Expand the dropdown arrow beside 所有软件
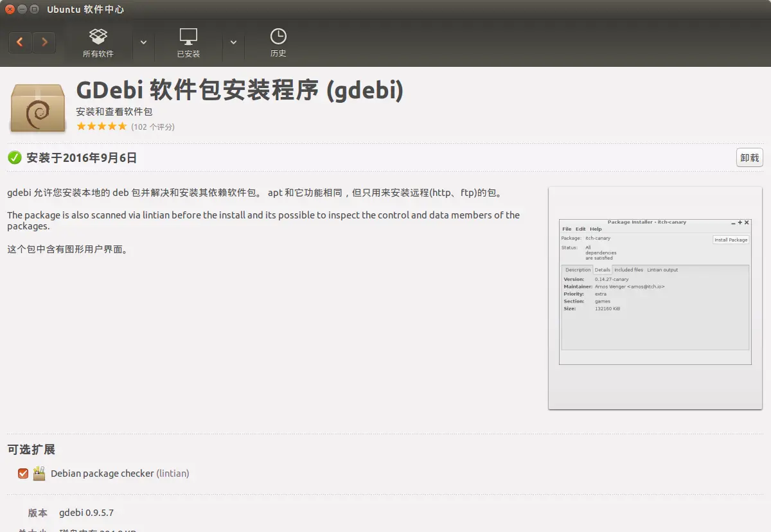Screen dimensions: 771x532 coord(143,42)
